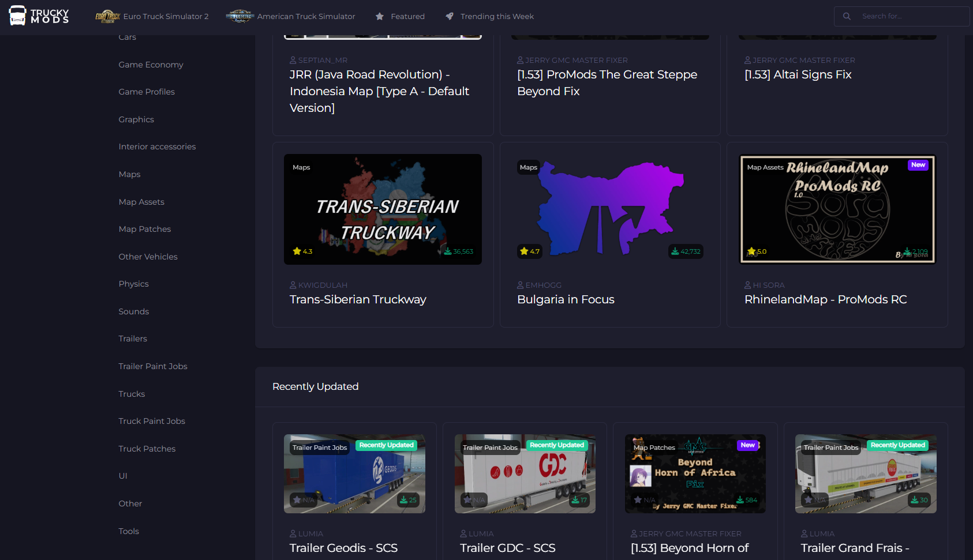Click Recently Updated badge on Trailer GDC
This screenshot has height=560, width=973.
click(557, 445)
